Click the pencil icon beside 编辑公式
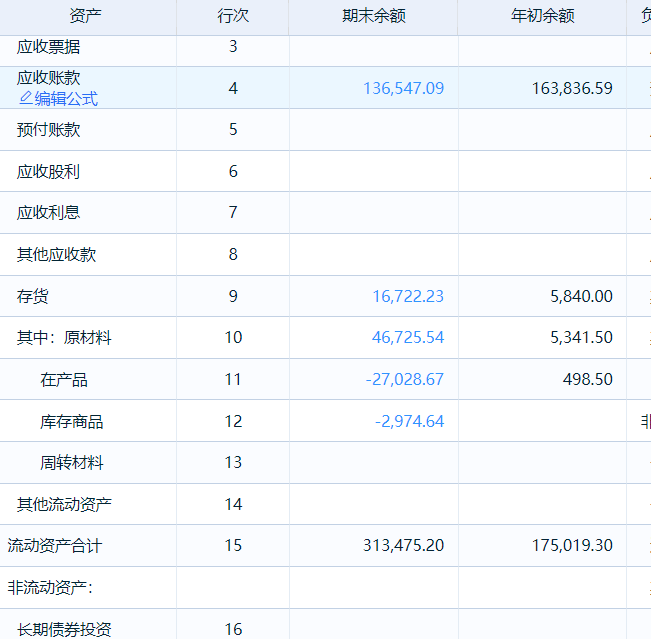This screenshot has width=651, height=639. click(x=25, y=98)
